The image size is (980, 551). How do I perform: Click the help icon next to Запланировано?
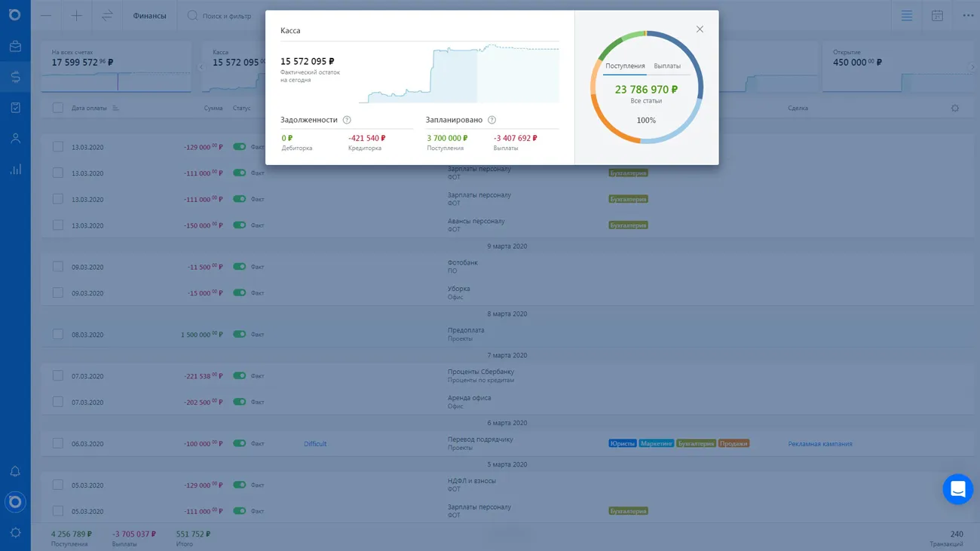(492, 120)
